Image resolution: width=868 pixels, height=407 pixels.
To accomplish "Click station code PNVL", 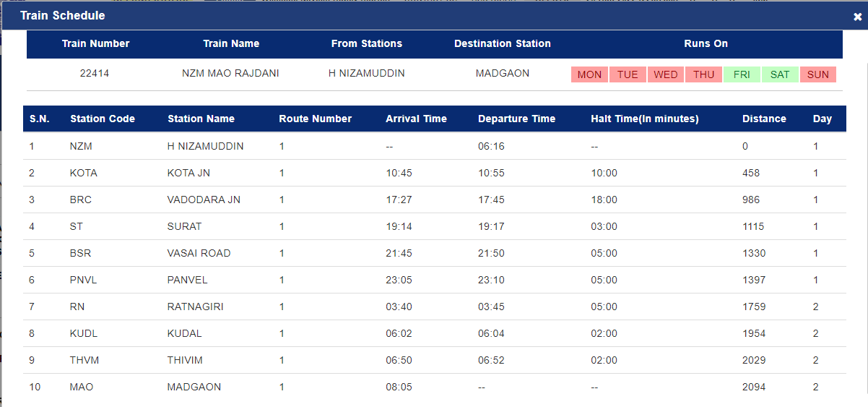I will coord(83,280).
